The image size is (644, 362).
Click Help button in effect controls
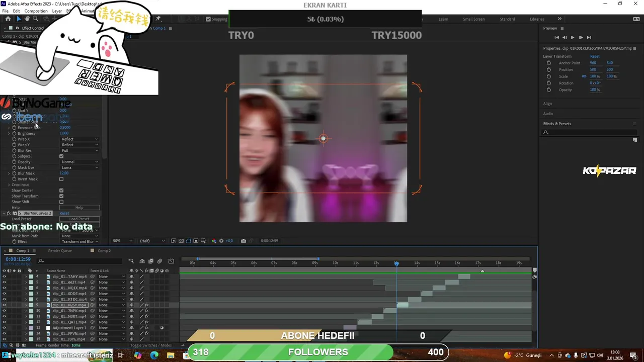[x=79, y=208]
